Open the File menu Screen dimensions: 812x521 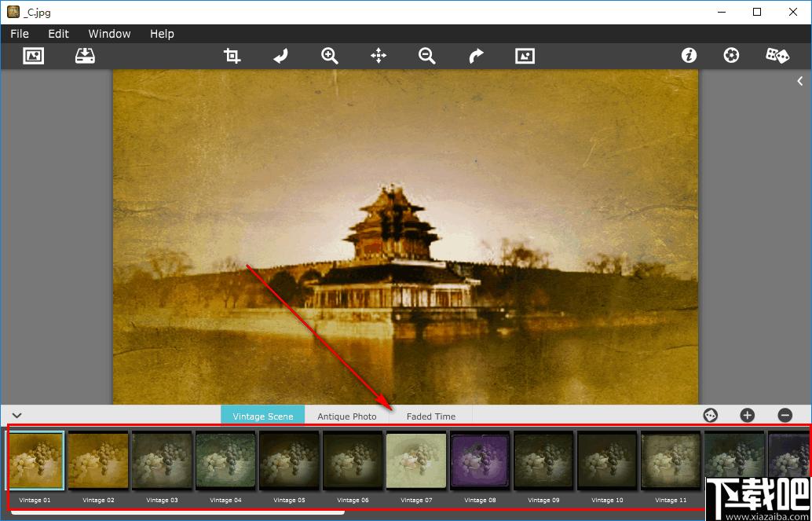tap(20, 34)
